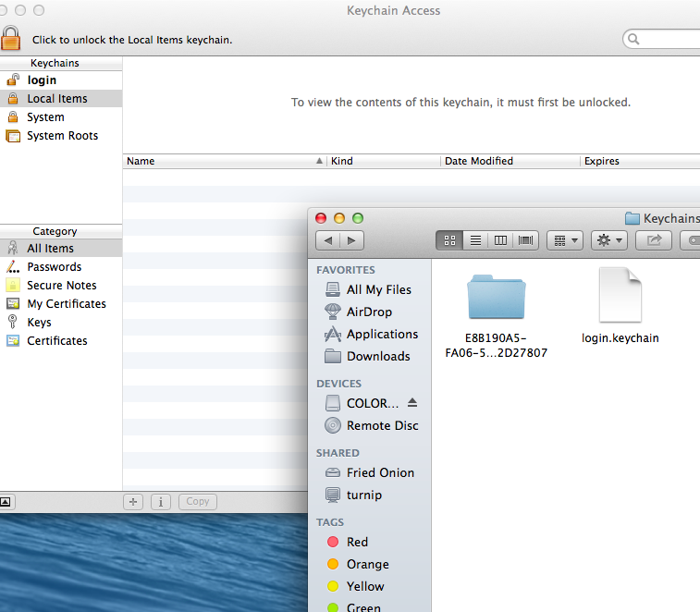Open Applications in Finder sidebar
This screenshot has width=700, height=612.
coord(370,334)
